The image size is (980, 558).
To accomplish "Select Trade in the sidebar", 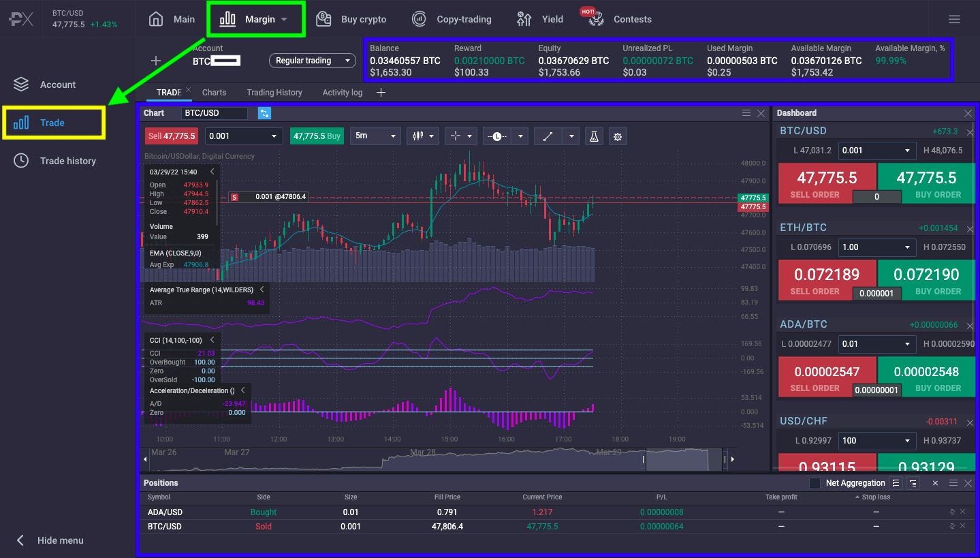I will pyautogui.click(x=40, y=123).
